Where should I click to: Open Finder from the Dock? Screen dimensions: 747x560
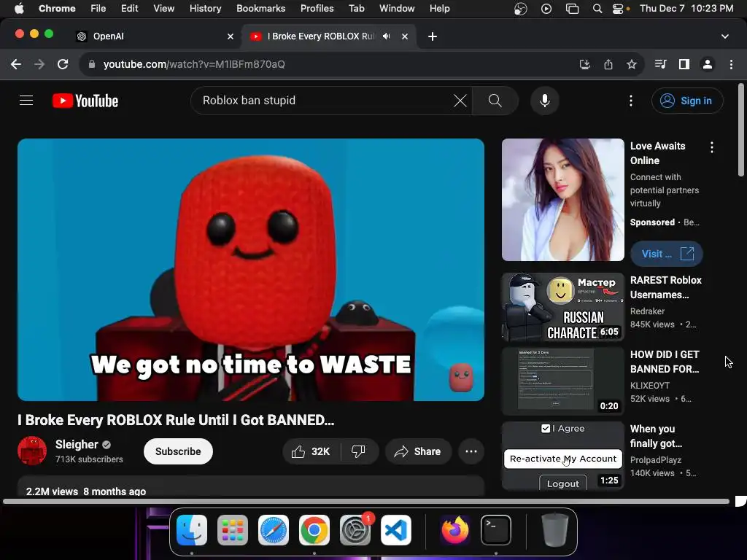192,530
